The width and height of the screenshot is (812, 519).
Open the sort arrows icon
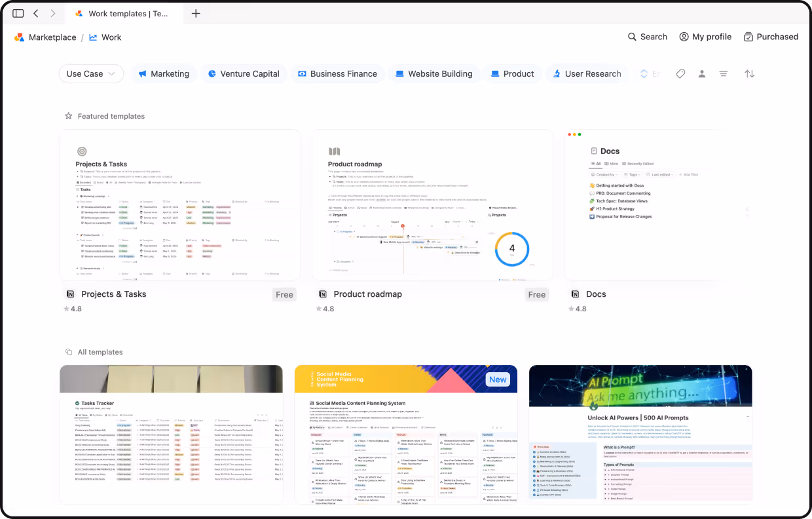point(750,74)
